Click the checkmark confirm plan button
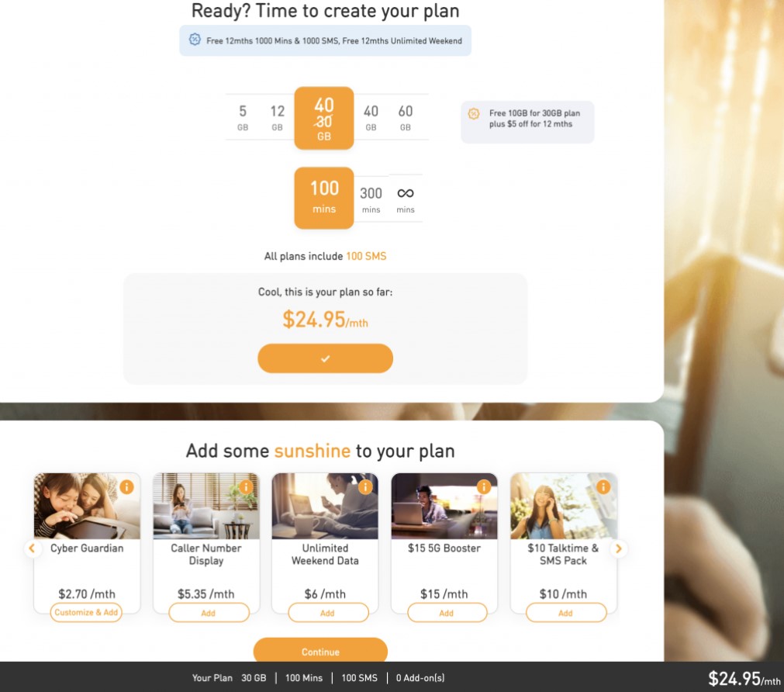The width and height of the screenshot is (784, 692). tap(325, 358)
